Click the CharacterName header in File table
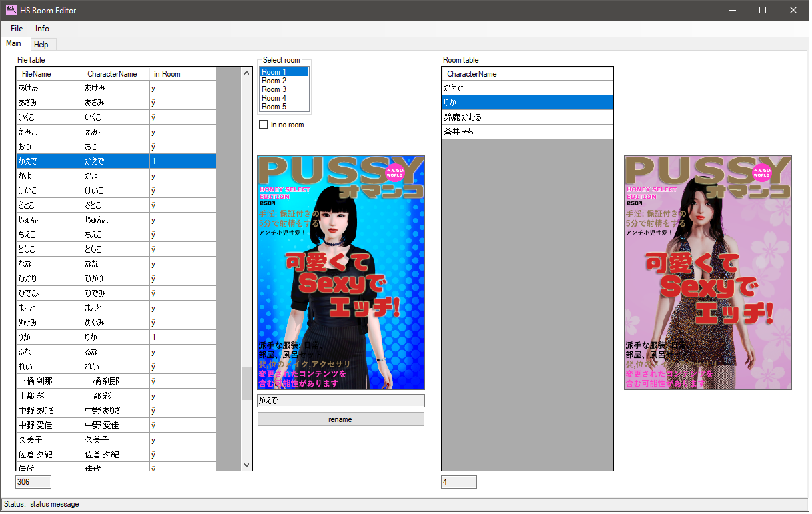 click(117, 74)
